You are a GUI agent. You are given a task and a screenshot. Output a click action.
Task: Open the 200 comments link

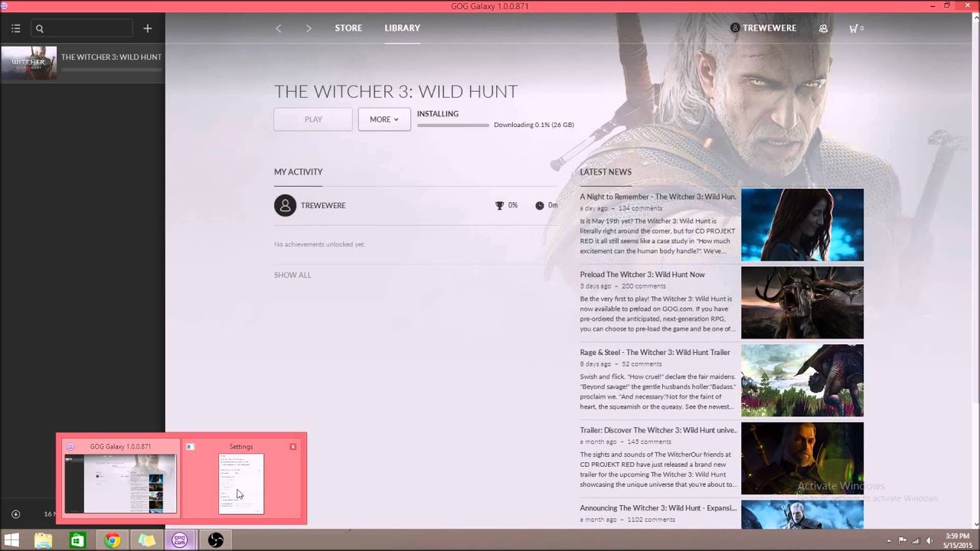point(643,286)
